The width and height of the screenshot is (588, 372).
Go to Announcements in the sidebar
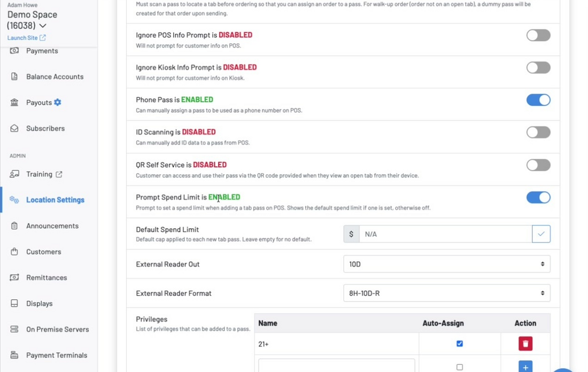[52, 226]
